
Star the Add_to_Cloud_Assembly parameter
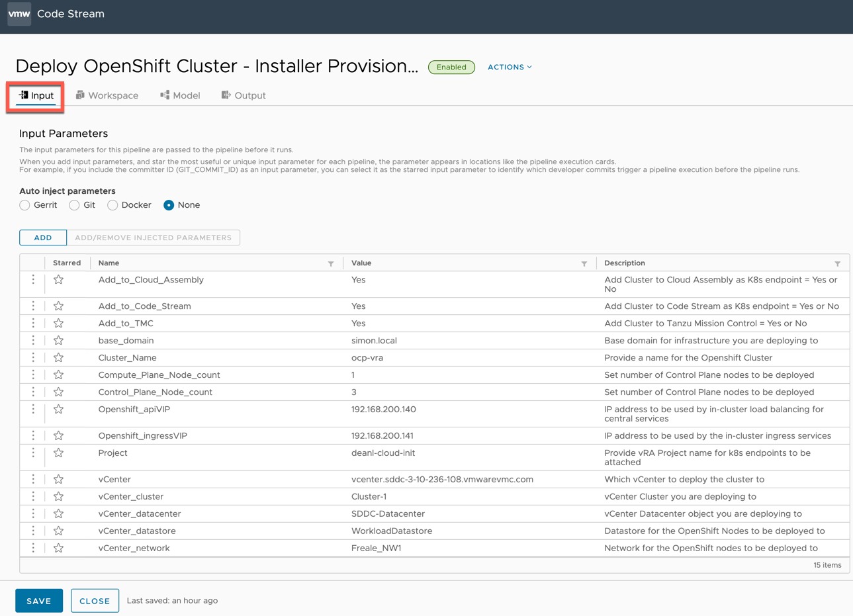click(x=59, y=280)
